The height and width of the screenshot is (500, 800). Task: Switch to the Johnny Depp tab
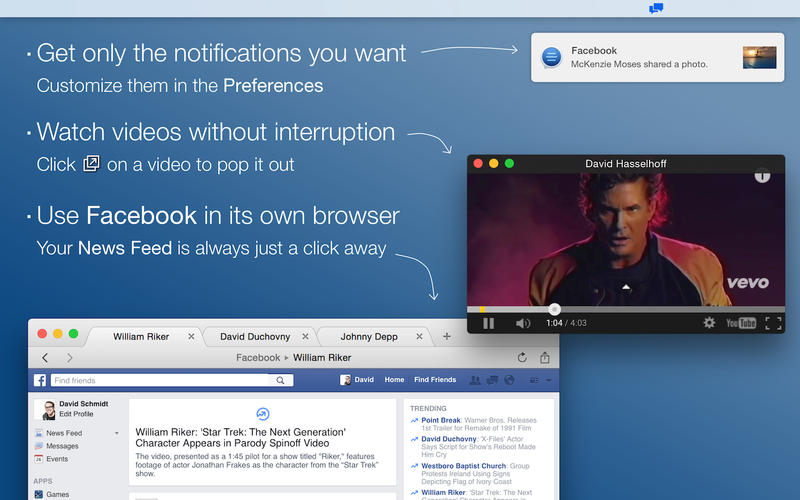click(369, 337)
